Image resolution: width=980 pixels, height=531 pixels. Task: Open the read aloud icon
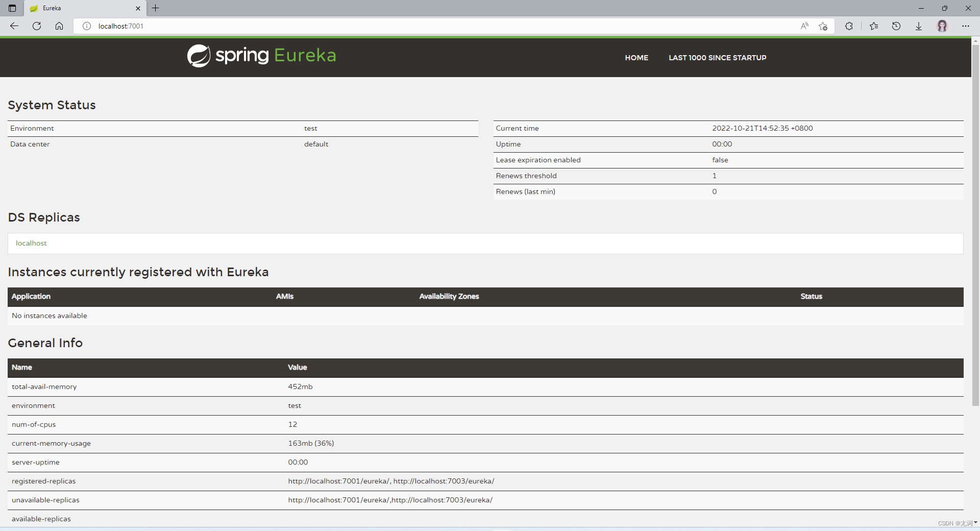tap(804, 26)
